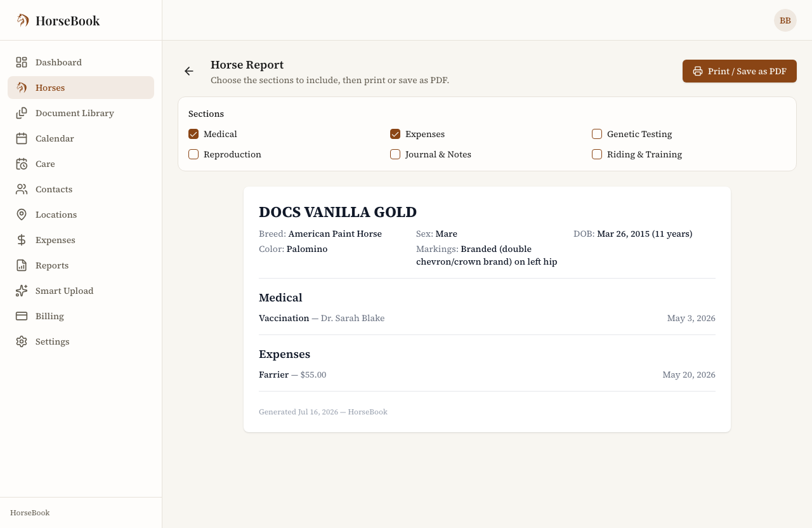
Task: Click the Dashboard grid icon
Action: click(x=22, y=62)
